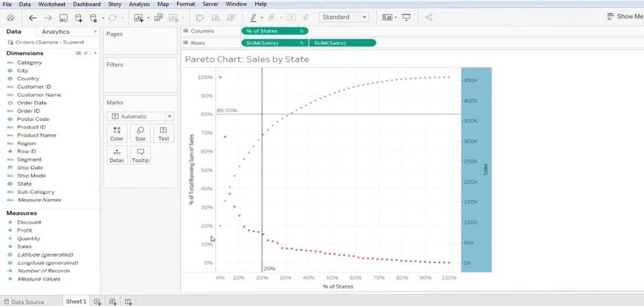This screenshot has height=306, width=644.
Task: Expand the Dimensions pane menu arrow
Action: (x=95, y=53)
